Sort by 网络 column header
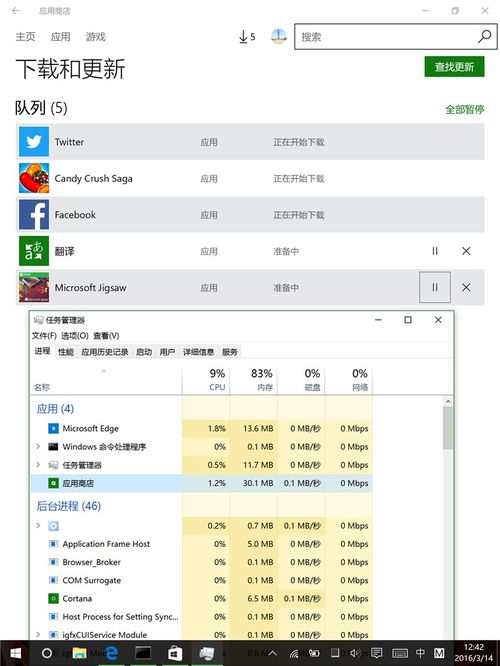The image size is (500, 666). [x=349, y=380]
